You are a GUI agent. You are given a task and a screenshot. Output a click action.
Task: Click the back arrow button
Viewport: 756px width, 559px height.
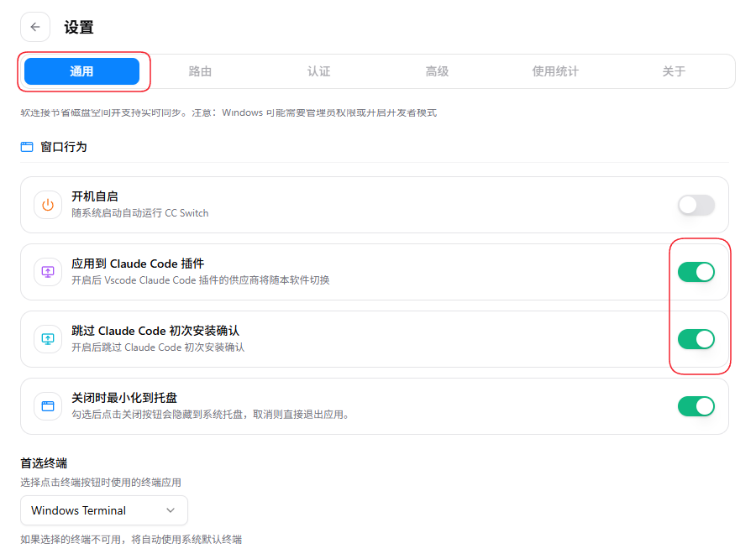click(x=35, y=27)
